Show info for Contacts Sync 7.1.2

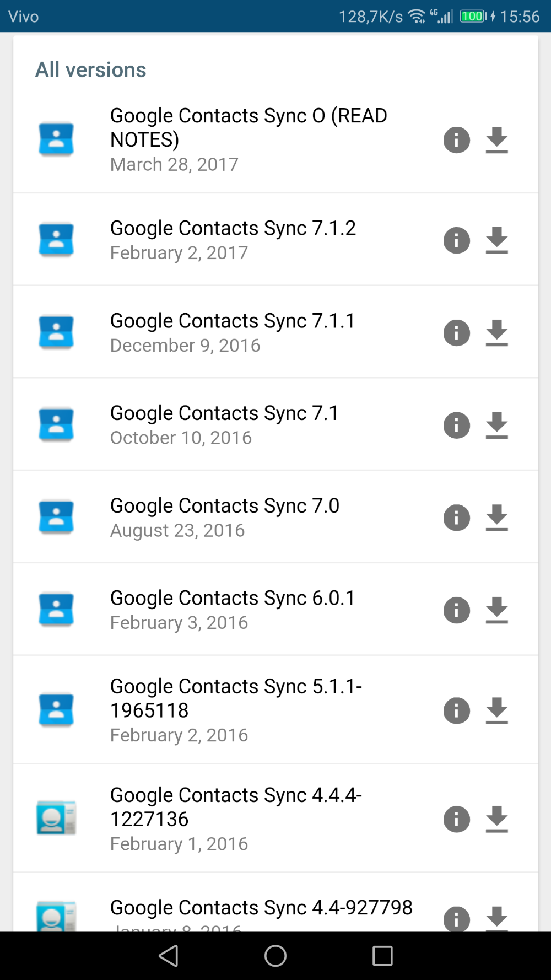pos(456,240)
